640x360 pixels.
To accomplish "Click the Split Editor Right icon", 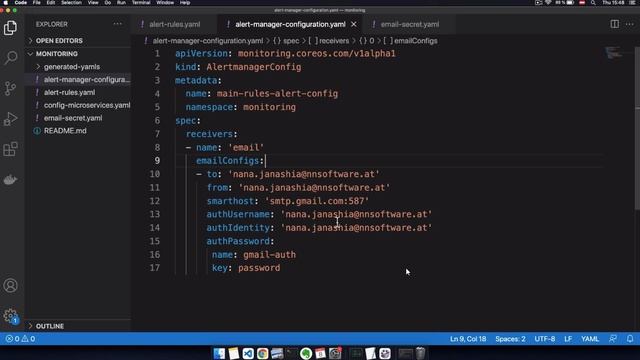I will (x=614, y=24).
